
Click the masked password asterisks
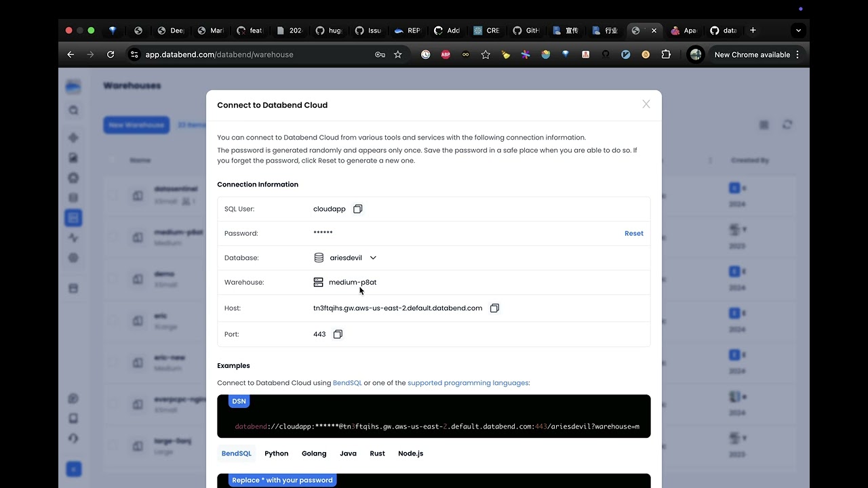pos(323,232)
